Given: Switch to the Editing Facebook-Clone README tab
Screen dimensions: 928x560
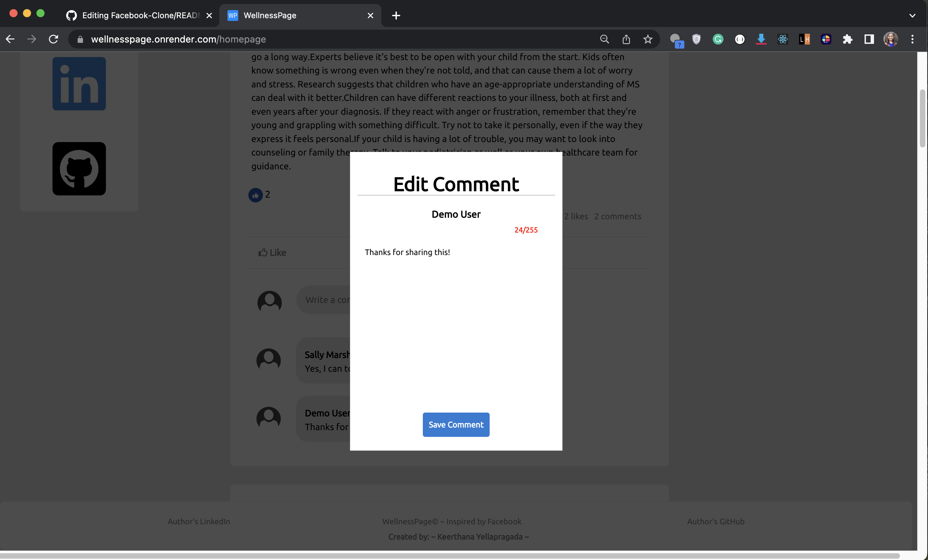Looking at the screenshot, I should pyautogui.click(x=139, y=16).
